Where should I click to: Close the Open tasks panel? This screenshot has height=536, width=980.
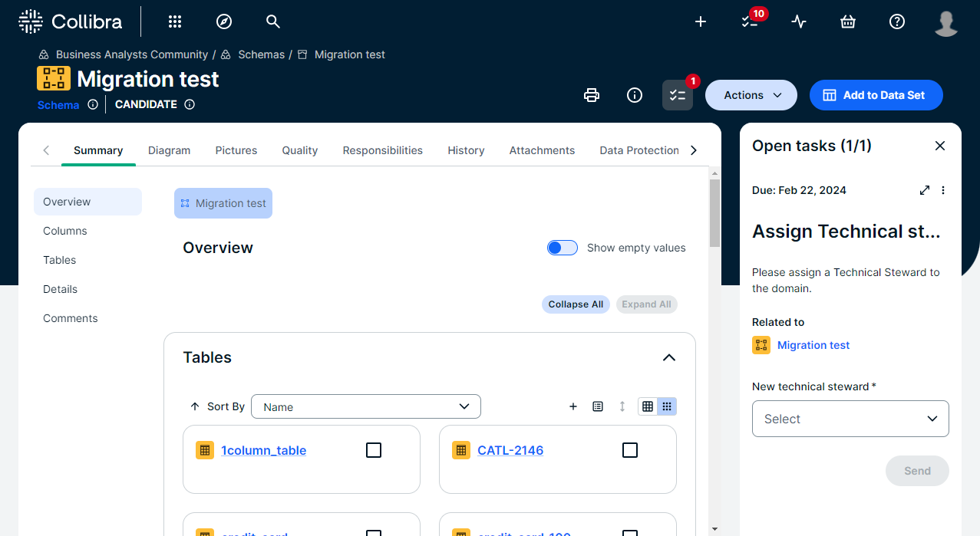click(x=940, y=146)
